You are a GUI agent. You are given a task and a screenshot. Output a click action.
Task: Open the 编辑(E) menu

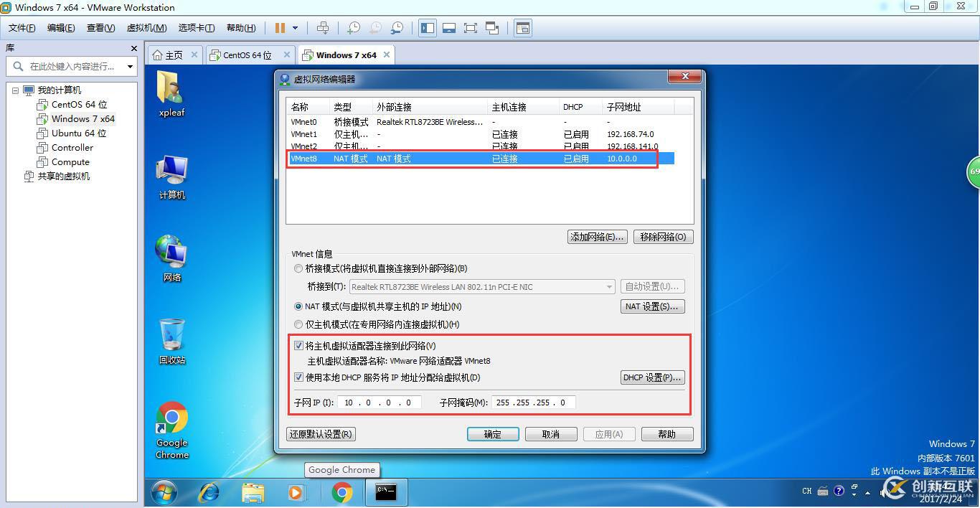click(x=61, y=28)
